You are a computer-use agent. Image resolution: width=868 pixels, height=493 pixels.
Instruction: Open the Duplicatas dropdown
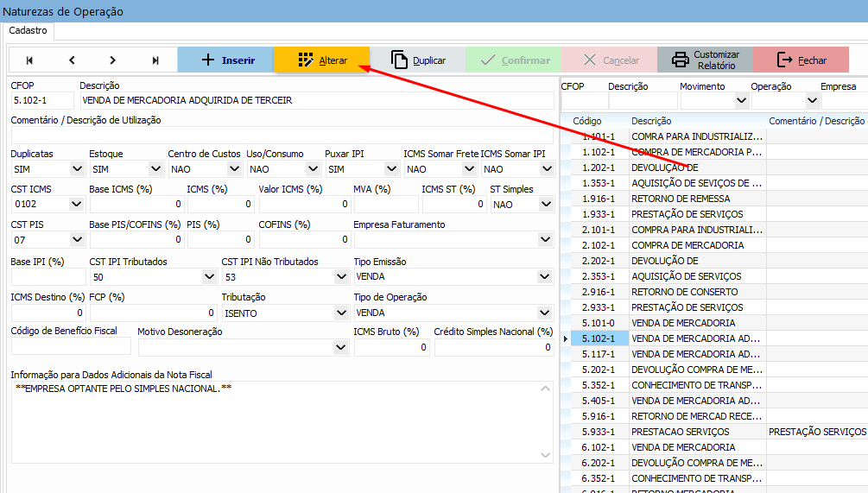click(77, 168)
